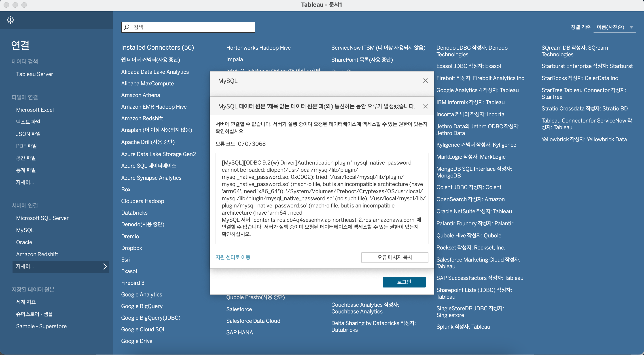Open saved data source 슈퍼스토어 - 샘플
Viewport: 644px width, 355px height.
(x=34, y=314)
